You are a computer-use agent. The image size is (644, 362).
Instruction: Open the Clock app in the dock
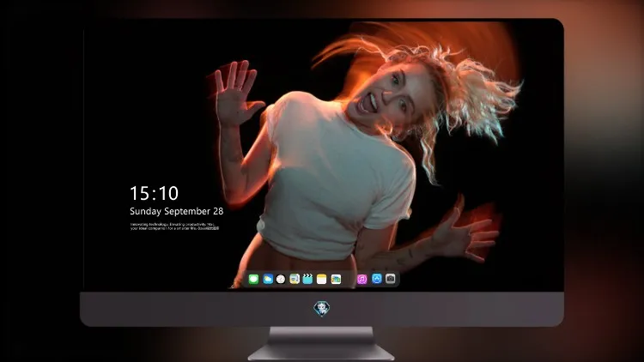(x=281, y=280)
